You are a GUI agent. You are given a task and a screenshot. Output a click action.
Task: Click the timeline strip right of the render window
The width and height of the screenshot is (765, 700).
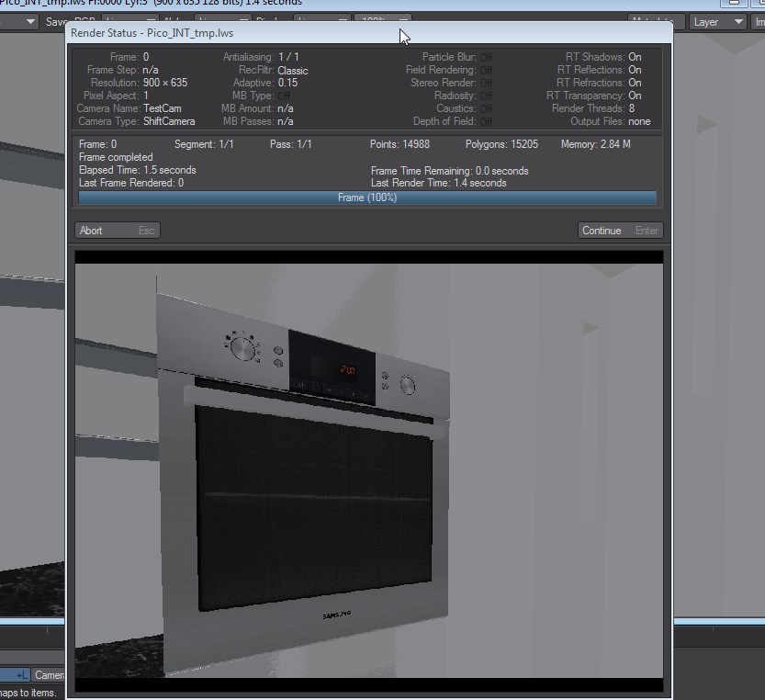718,631
